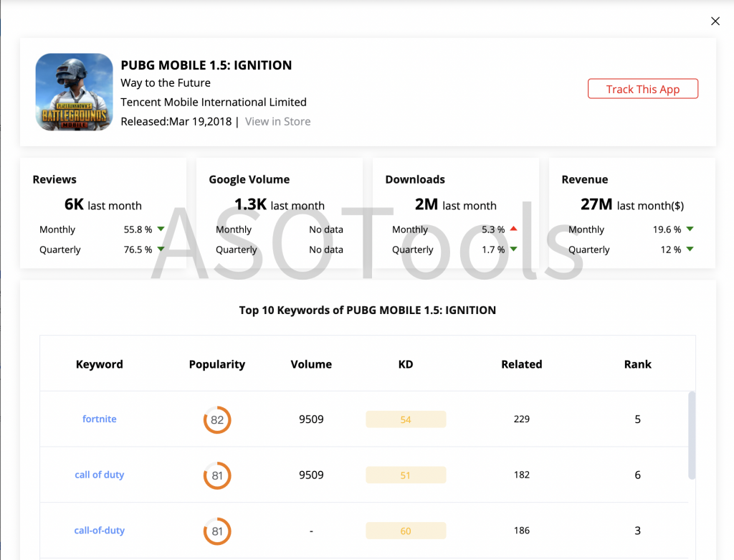
Task: Click the Downloads monthly up arrow
Action: pyautogui.click(x=513, y=229)
